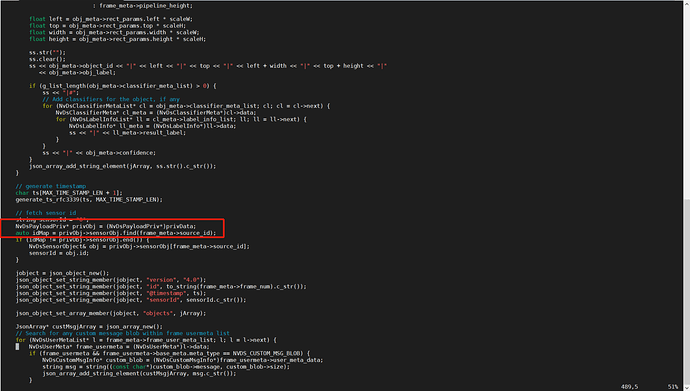Click the 'JsonArray* custMsgjArray' declaration
Image resolution: width=690 pixels, height=391 pixels.
coord(89,326)
